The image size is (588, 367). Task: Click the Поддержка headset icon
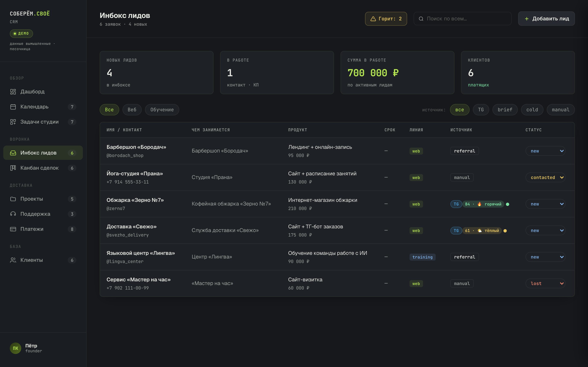click(x=13, y=214)
